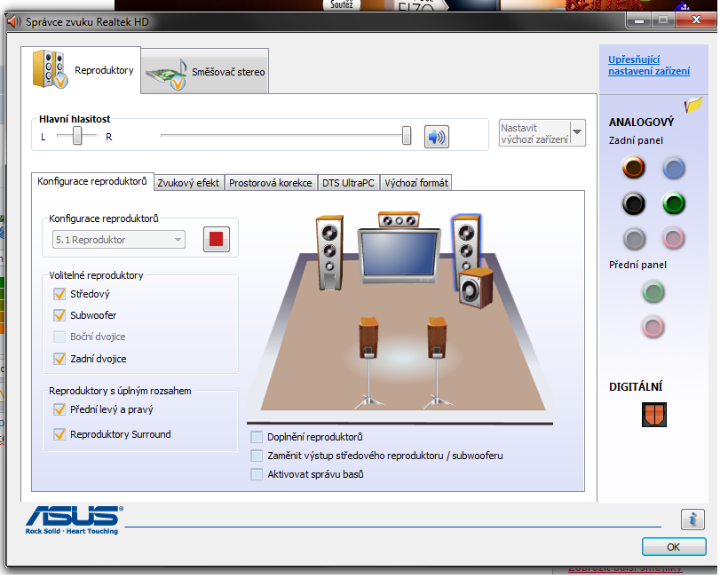Minimize the Realtek HD window

point(639,20)
